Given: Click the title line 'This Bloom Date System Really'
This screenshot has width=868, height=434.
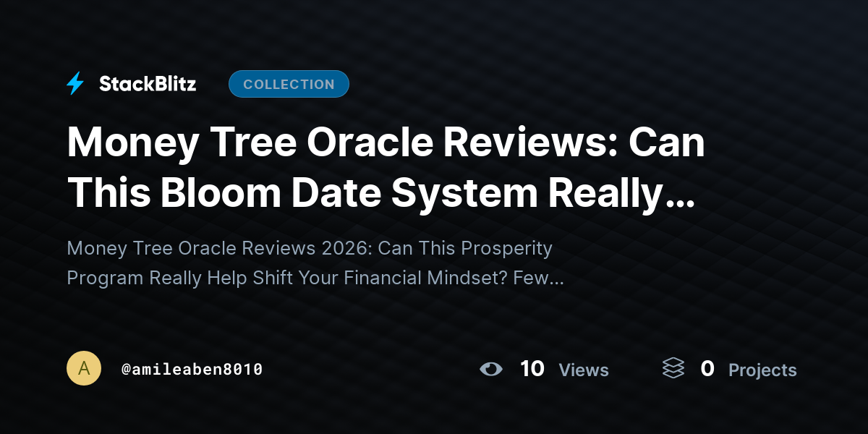Looking at the screenshot, I should 365,192.
